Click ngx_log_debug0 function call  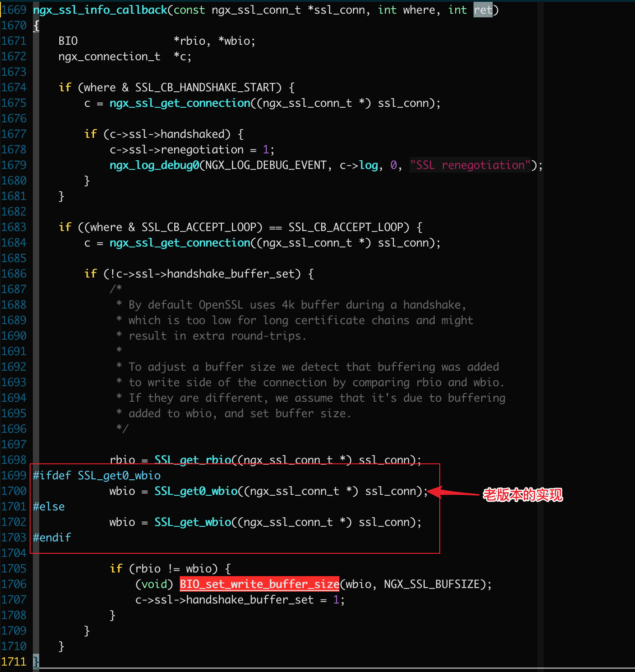pos(154,165)
